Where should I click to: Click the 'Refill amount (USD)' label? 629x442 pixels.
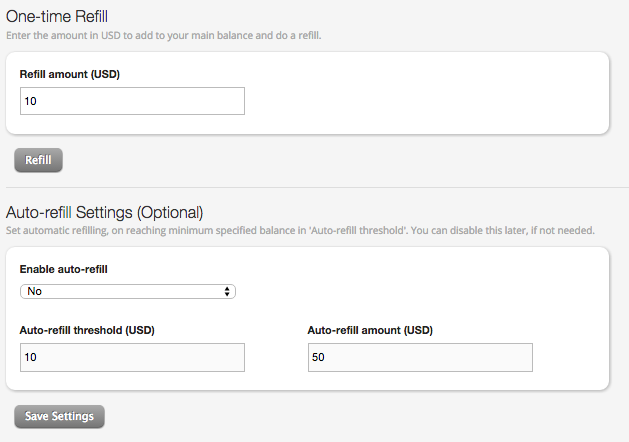[x=70, y=73]
